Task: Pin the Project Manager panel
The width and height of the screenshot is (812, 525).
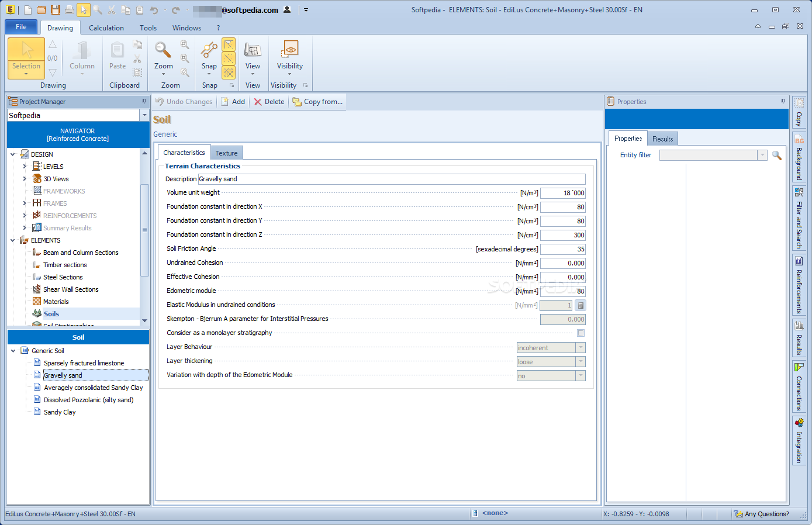Action: point(144,101)
